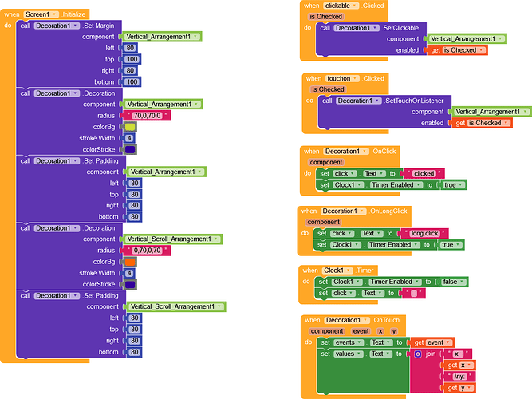Edit the empty text string in Clock1 Timer
This screenshot has height=399, width=532.
[x=414, y=294]
